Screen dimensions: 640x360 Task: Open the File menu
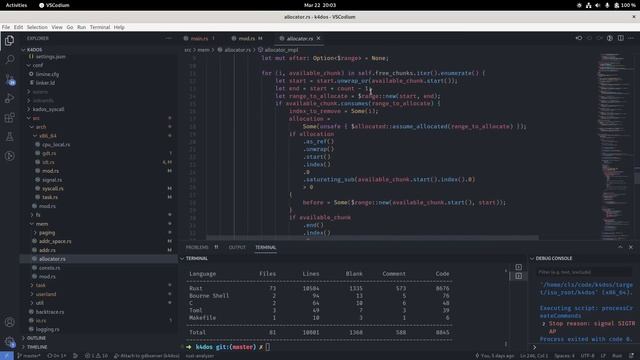(x=6, y=27)
